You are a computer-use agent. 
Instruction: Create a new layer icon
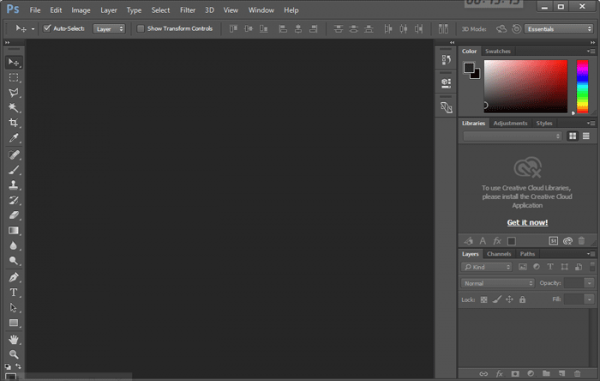pos(562,374)
